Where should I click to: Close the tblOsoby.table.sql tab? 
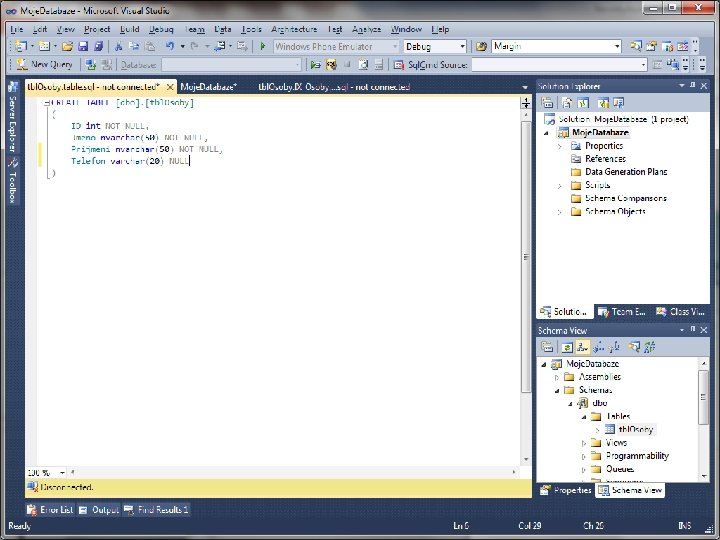(170, 87)
